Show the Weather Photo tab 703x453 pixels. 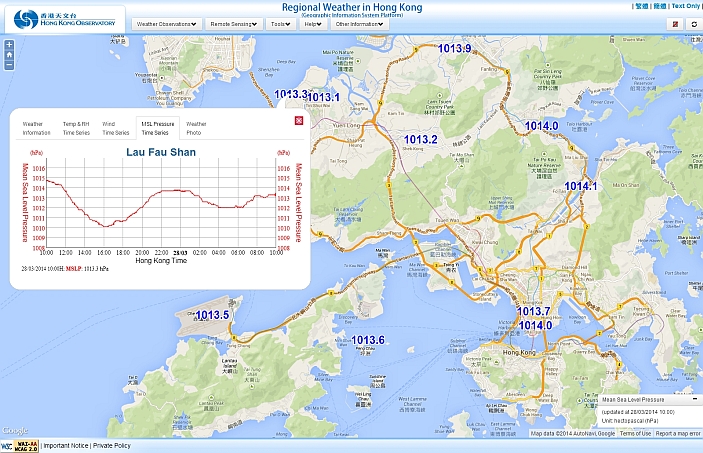point(196,128)
